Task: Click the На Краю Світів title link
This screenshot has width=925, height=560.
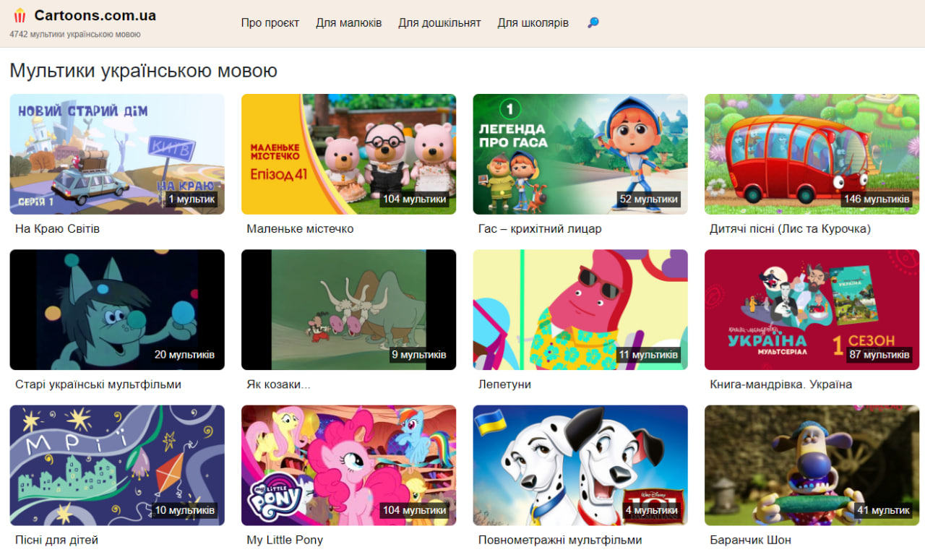Action: pos(58,229)
